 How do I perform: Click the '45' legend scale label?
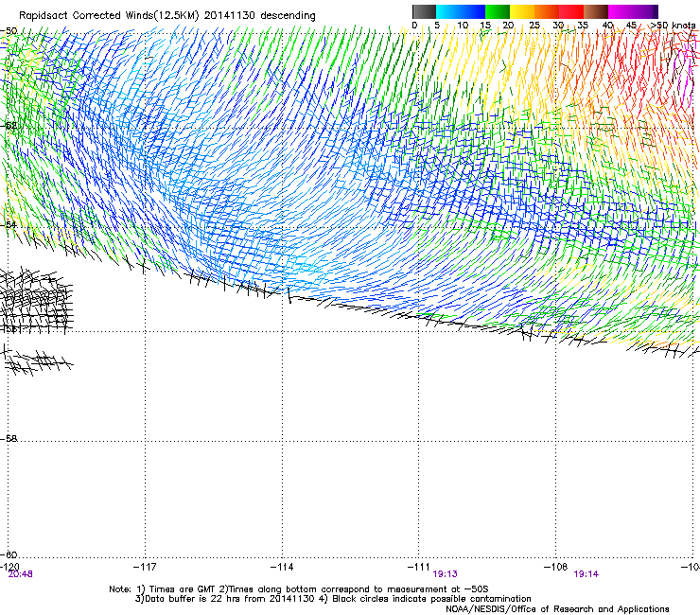(x=631, y=26)
